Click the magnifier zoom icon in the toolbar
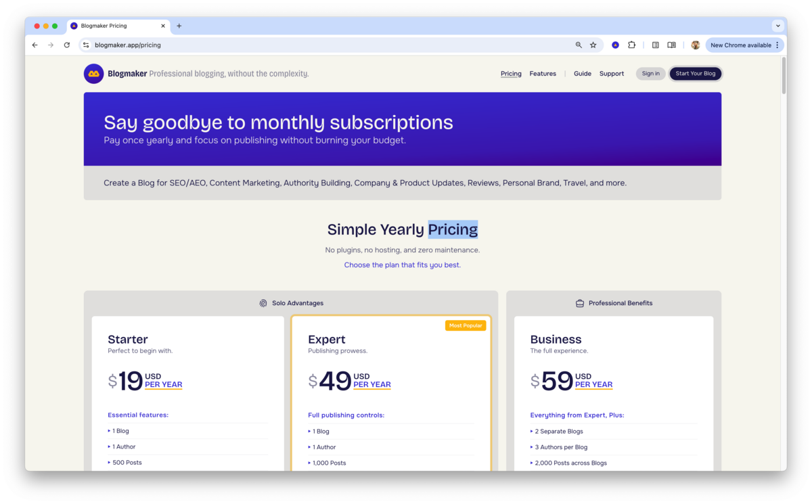 click(579, 45)
